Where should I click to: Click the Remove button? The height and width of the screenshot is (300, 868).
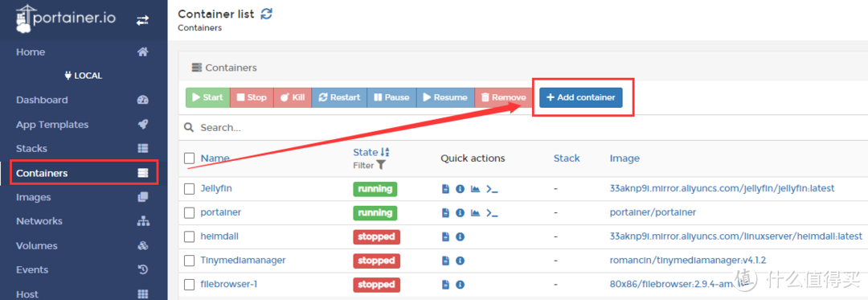click(503, 97)
